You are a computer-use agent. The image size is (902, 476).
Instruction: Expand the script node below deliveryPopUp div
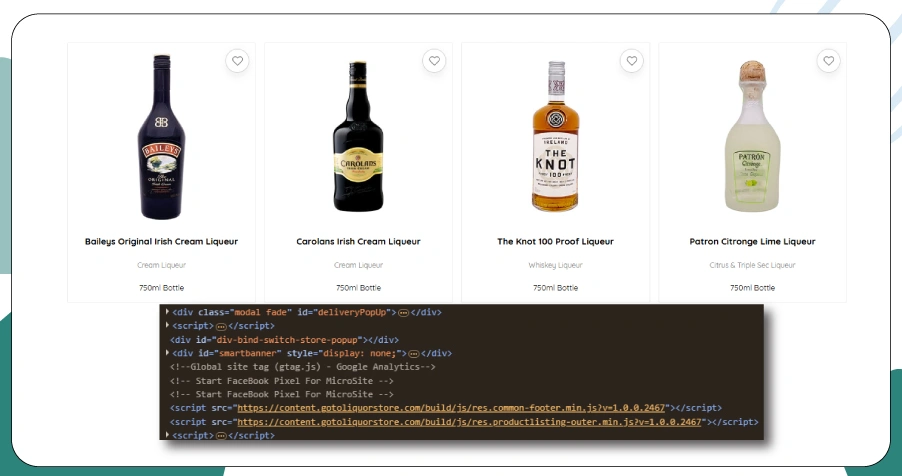[167, 326]
